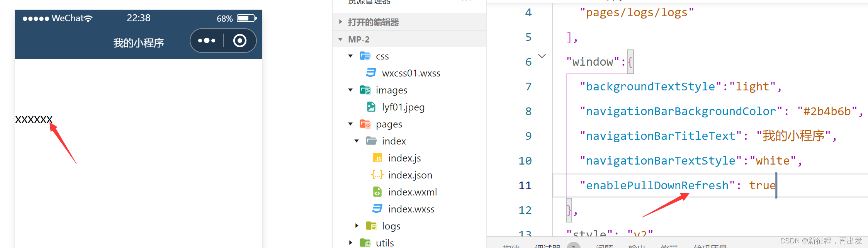The width and height of the screenshot is (868, 248).
Task: Click the wxcss01.wxss file icon
Action: [371, 73]
